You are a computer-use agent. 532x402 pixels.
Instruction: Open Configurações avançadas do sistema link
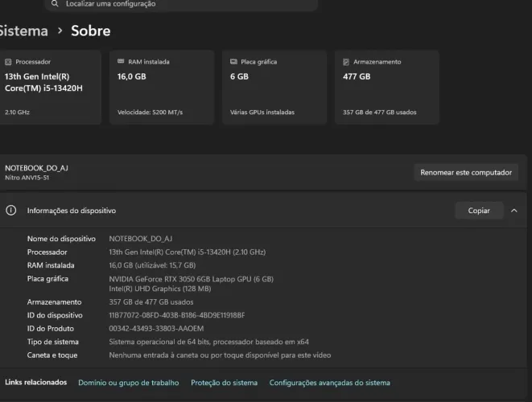click(x=330, y=383)
